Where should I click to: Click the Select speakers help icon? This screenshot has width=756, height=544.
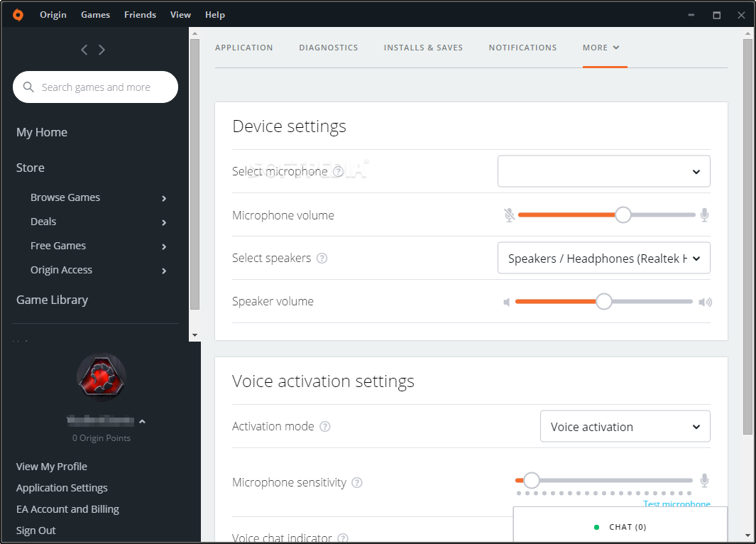tap(322, 258)
